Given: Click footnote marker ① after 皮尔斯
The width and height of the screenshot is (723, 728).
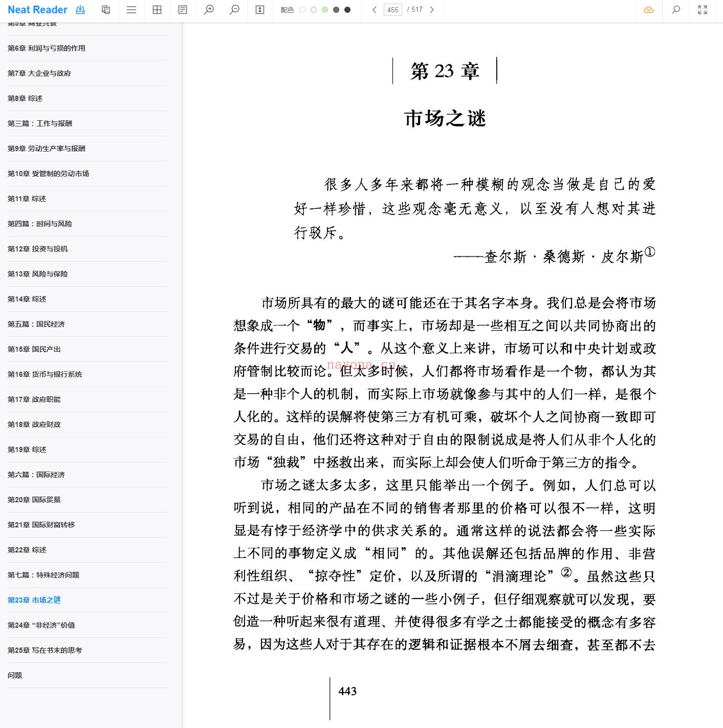Looking at the screenshot, I should [650, 252].
